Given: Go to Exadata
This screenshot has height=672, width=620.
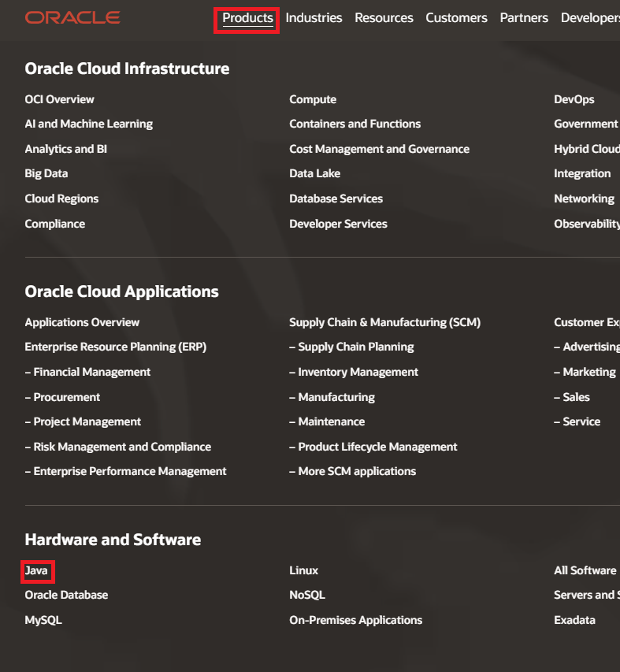Looking at the screenshot, I should click(x=574, y=621).
